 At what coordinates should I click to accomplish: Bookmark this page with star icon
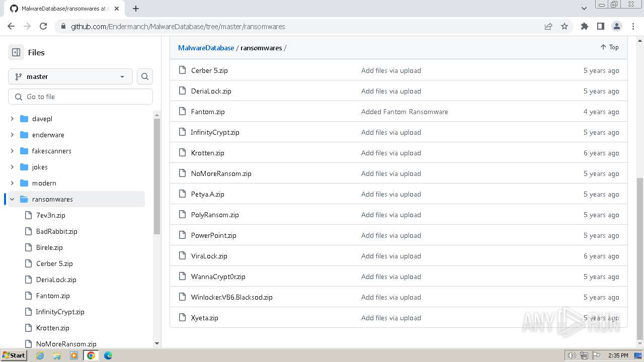[x=565, y=26]
